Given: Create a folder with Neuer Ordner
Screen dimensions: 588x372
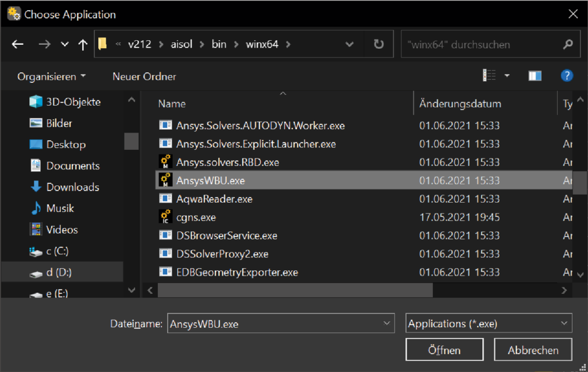Looking at the screenshot, I should pos(144,76).
